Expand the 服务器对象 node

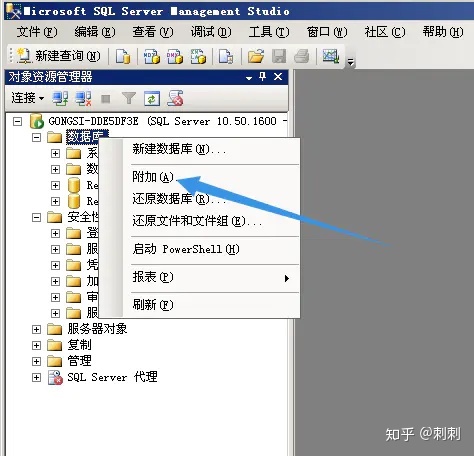36,330
